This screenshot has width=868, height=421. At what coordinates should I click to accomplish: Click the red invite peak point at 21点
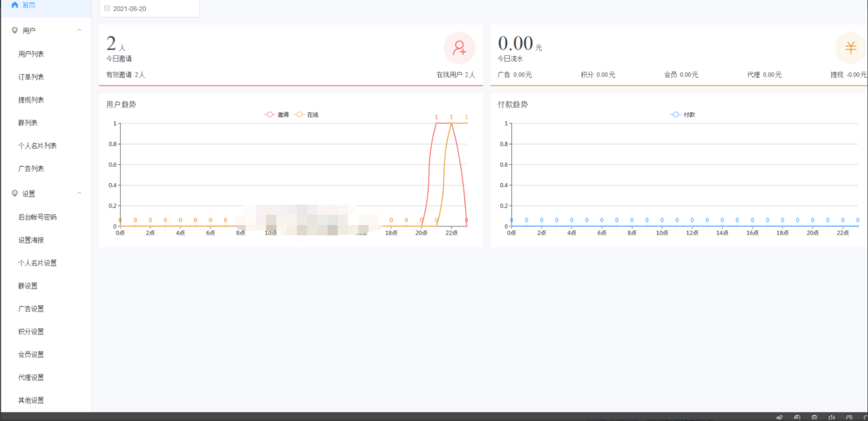(436, 123)
